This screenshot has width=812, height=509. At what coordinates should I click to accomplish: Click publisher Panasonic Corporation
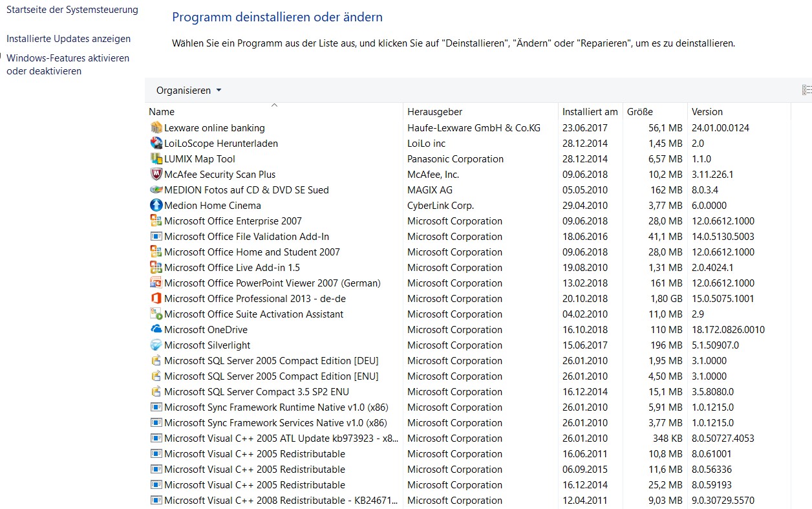coord(455,159)
